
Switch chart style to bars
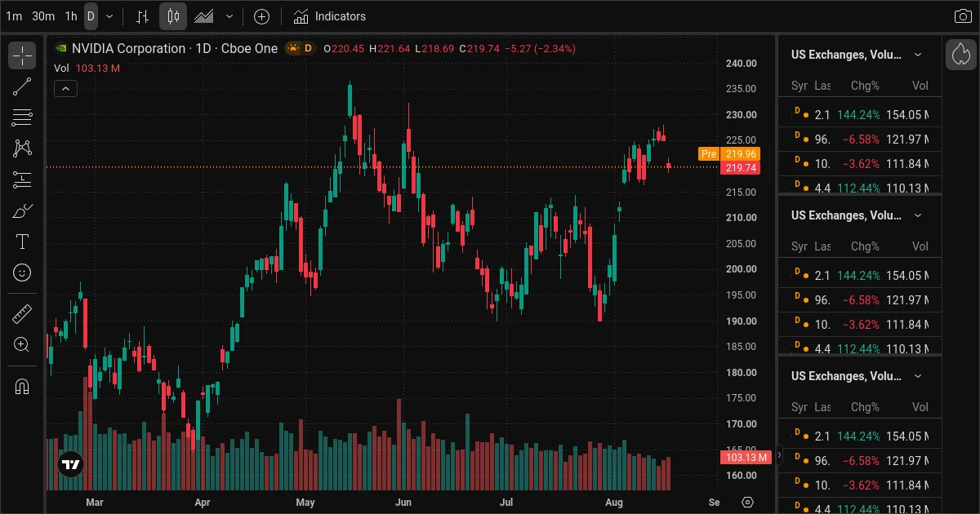pos(143,16)
